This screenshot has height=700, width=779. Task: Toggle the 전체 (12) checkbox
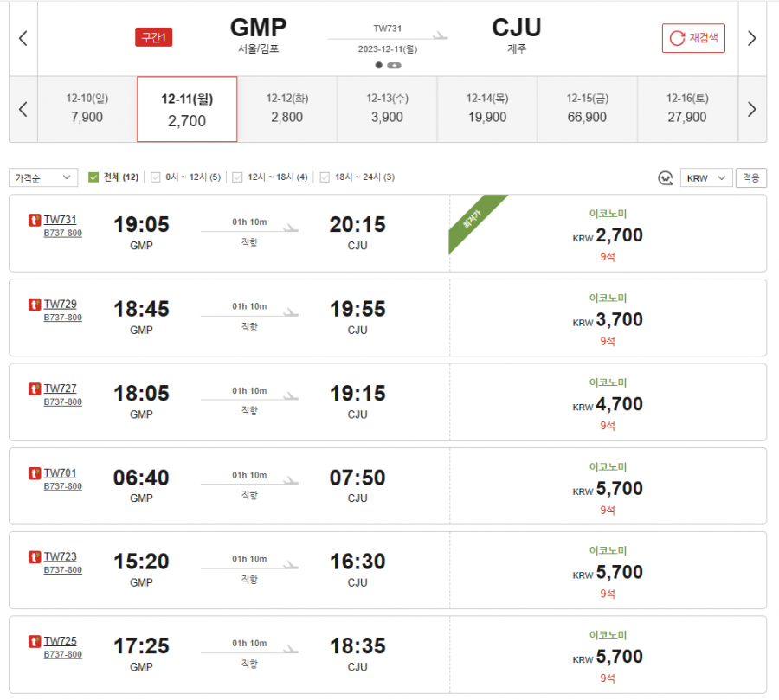point(93,177)
